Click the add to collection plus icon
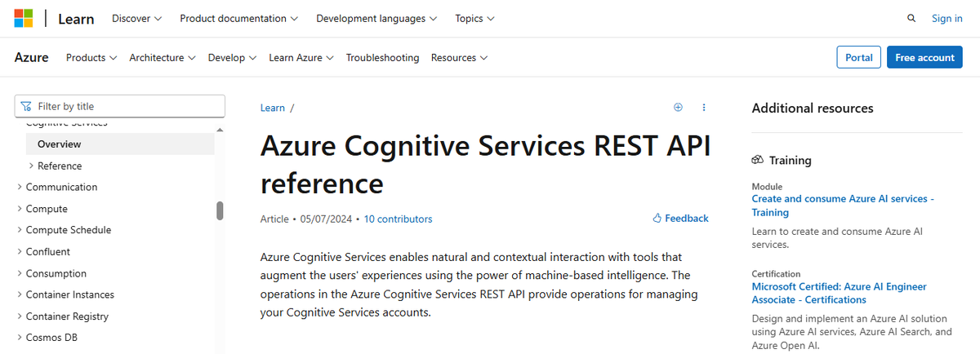Screen dimensions: 980x354 678,107
